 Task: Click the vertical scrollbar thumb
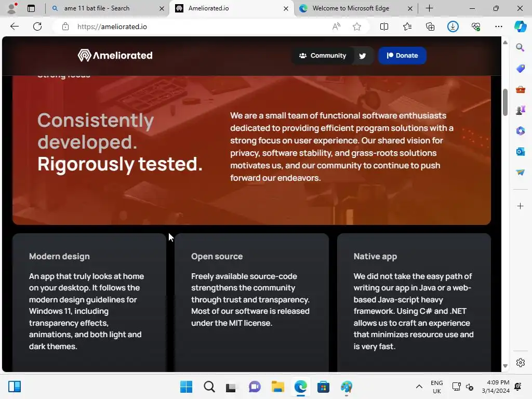point(505,102)
